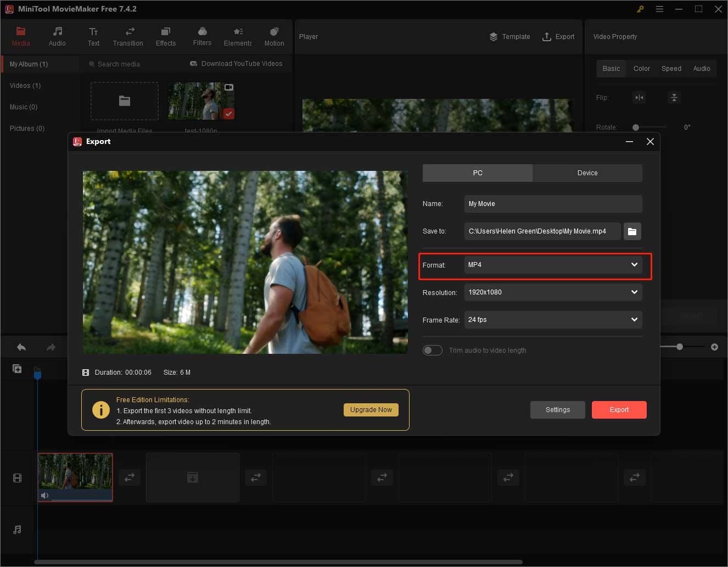Click the first transition slot after the clip
This screenshot has width=728, height=567.
(130, 478)
